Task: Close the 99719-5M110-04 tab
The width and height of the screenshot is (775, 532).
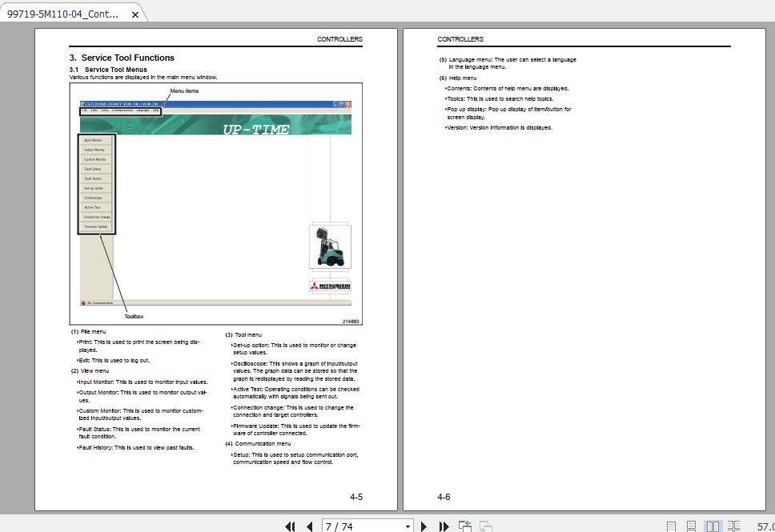Action: click(x=135, y=13)
